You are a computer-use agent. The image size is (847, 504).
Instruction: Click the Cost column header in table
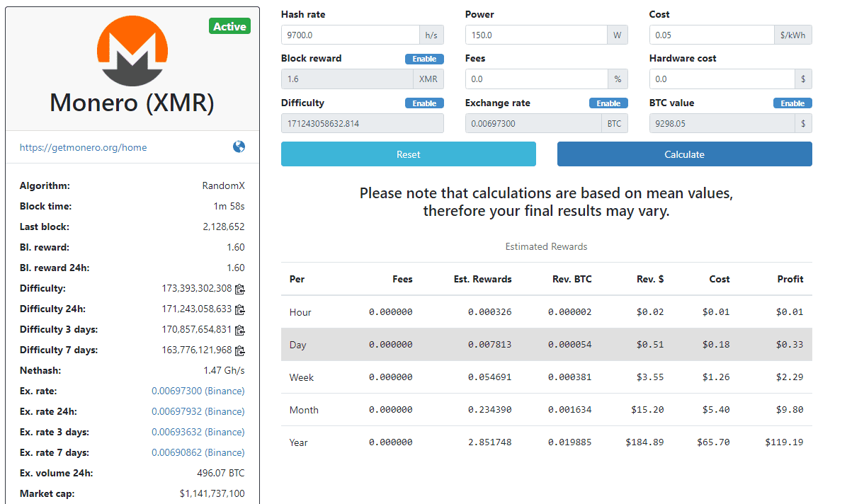click(x=720, y=280)
